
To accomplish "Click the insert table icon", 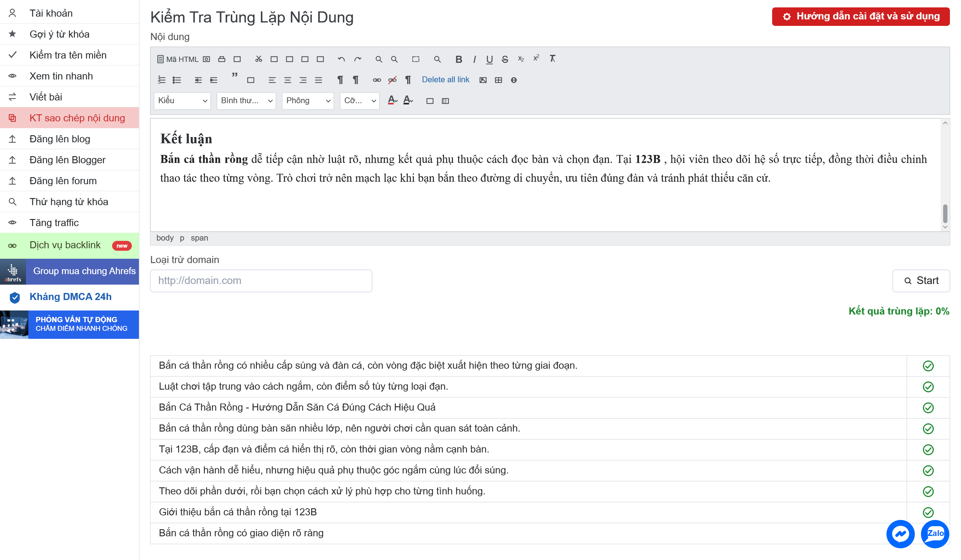I will 498,80.
